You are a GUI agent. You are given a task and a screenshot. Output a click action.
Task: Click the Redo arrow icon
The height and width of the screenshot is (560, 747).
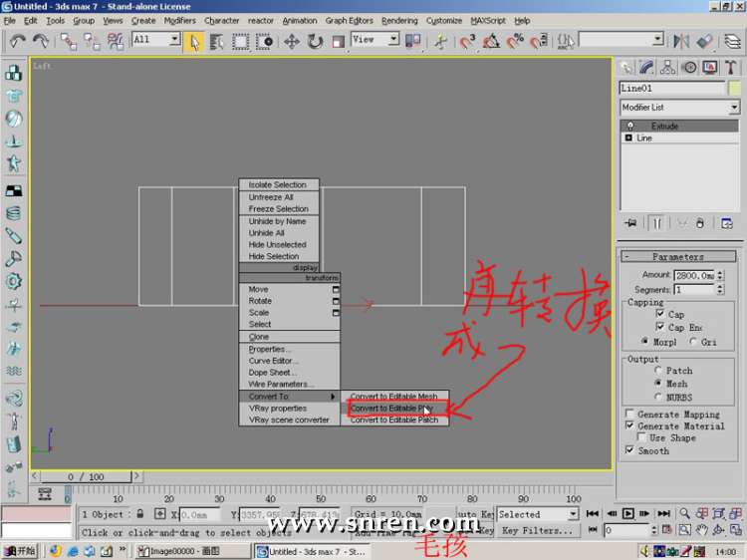click(x=41, y=41)
